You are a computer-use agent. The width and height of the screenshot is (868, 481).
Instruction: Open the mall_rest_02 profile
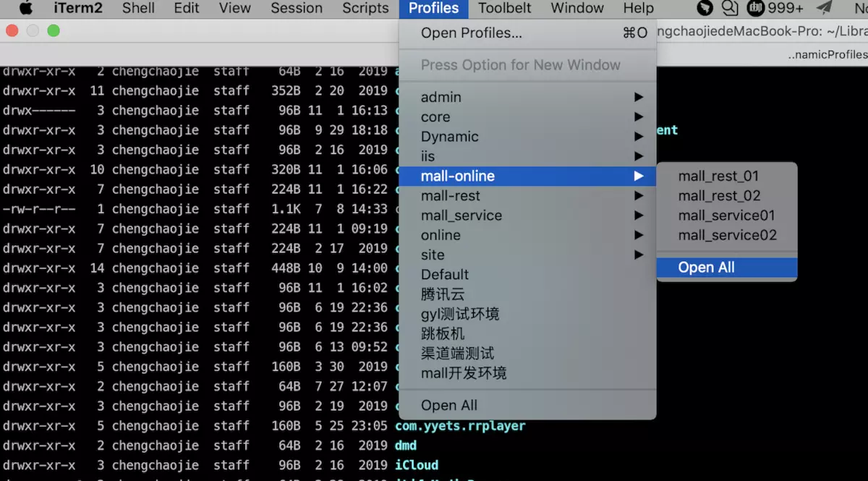(x=727, y=195)
